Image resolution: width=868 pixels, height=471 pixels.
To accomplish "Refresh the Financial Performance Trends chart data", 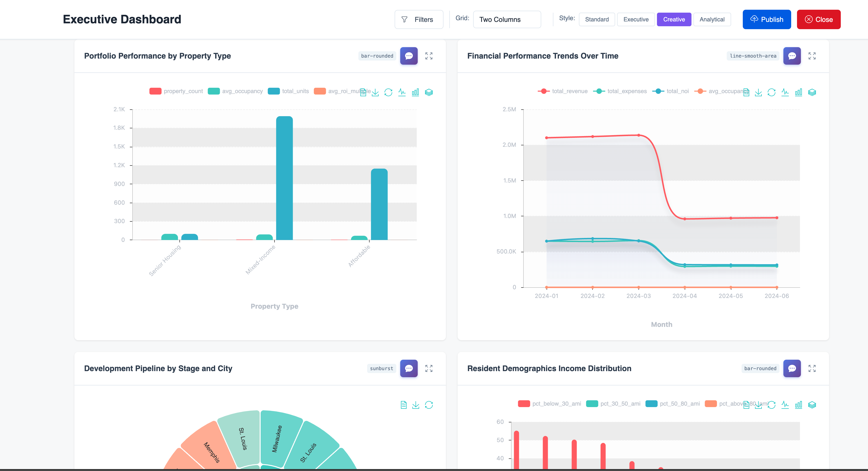I will point(772,92).
